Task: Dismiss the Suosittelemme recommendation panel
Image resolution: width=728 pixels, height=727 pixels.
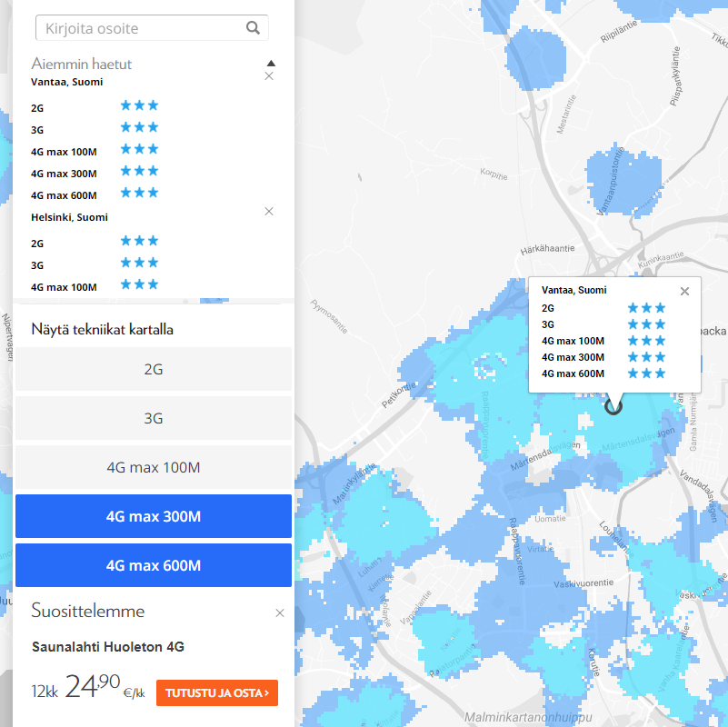Action: coord(280,613)
